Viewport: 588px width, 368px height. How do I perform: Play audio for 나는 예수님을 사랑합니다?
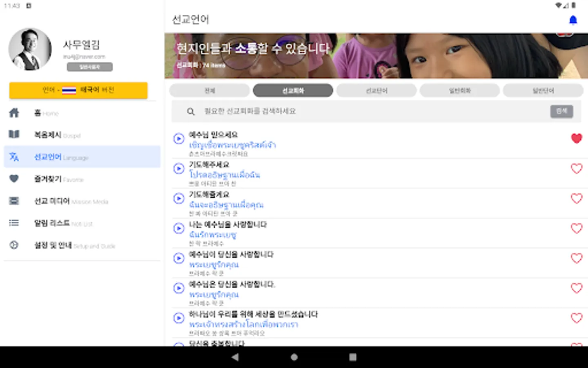click(179, 228)
